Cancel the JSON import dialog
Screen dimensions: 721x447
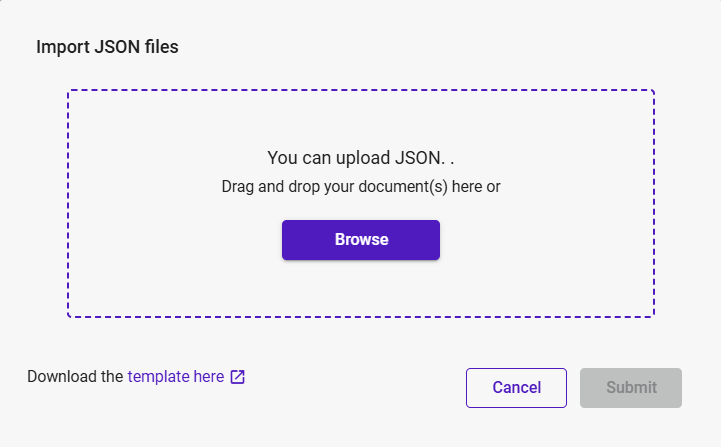point(516,388)
